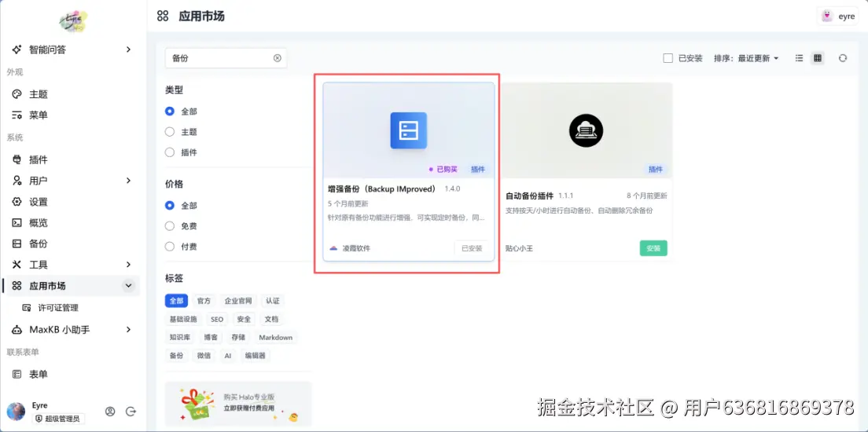Switch to list view
This screenshot has width=868, height=432.
(x=799, y=58)
